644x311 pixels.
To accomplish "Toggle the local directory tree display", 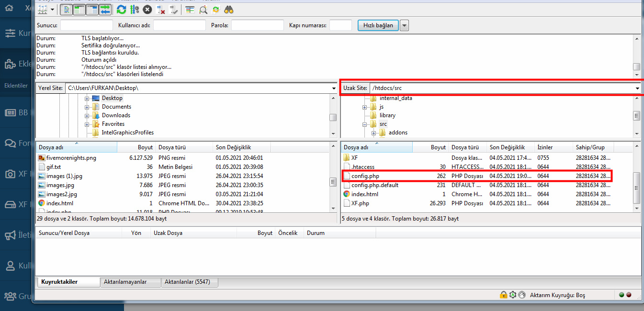I will pyautogui.click(x=80, y=10).
